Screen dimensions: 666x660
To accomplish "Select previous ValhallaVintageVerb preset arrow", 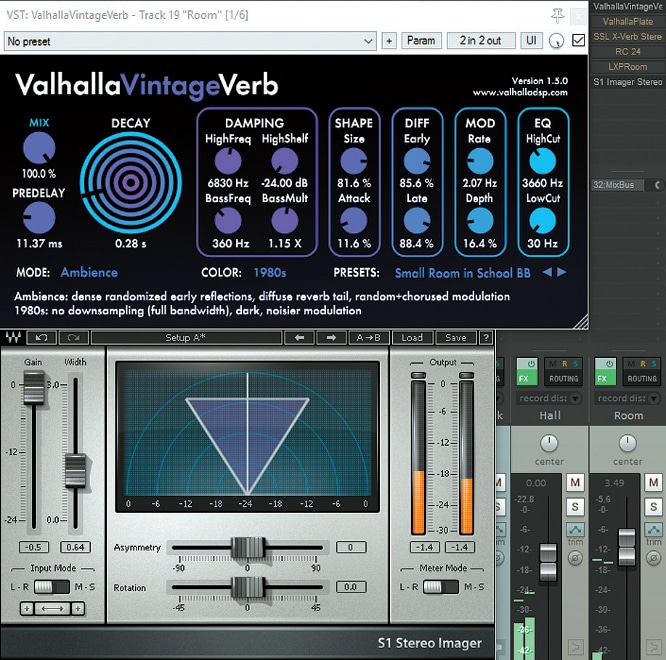I will click(x=547, y=272).
